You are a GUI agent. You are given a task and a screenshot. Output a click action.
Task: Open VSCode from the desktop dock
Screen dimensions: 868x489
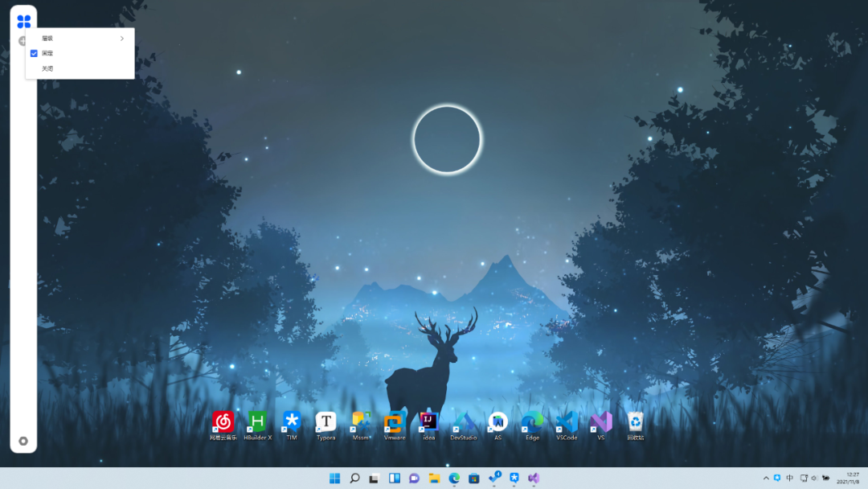(567, 421)
